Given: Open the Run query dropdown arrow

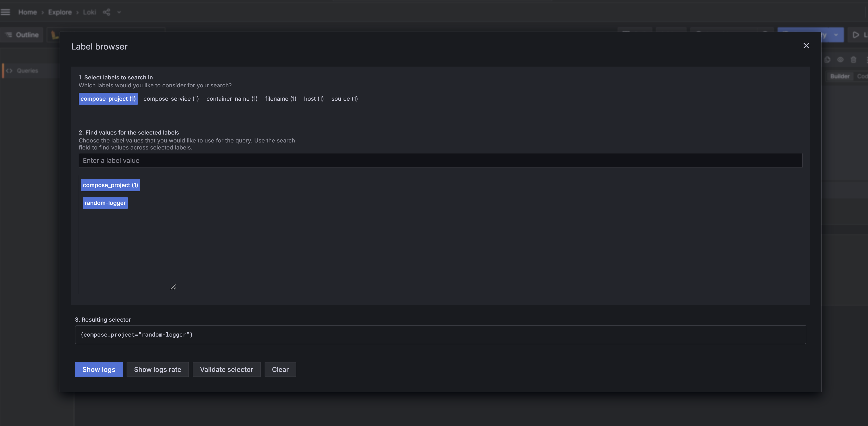Looking at the screenshot, I should [836, 35].
